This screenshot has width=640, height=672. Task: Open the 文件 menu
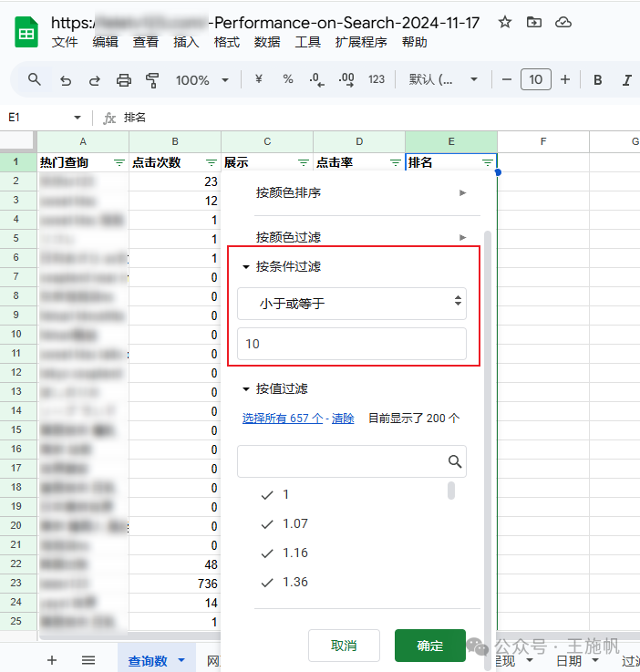click(x=65, y=42)
